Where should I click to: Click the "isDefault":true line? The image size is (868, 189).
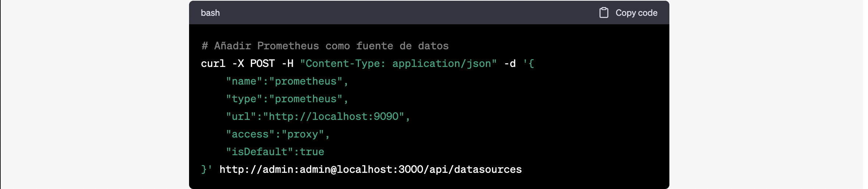pos(275,152)
